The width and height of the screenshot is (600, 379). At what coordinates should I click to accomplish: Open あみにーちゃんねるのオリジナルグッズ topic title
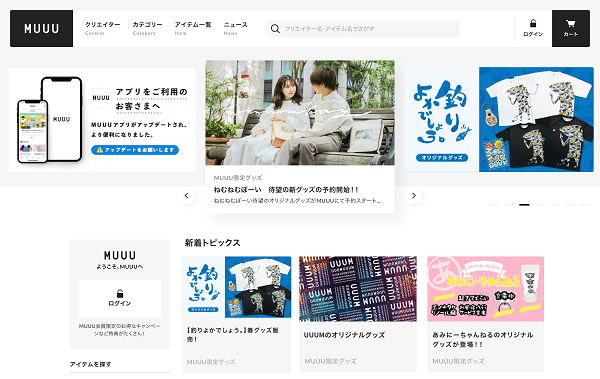(x=483, y=340)
